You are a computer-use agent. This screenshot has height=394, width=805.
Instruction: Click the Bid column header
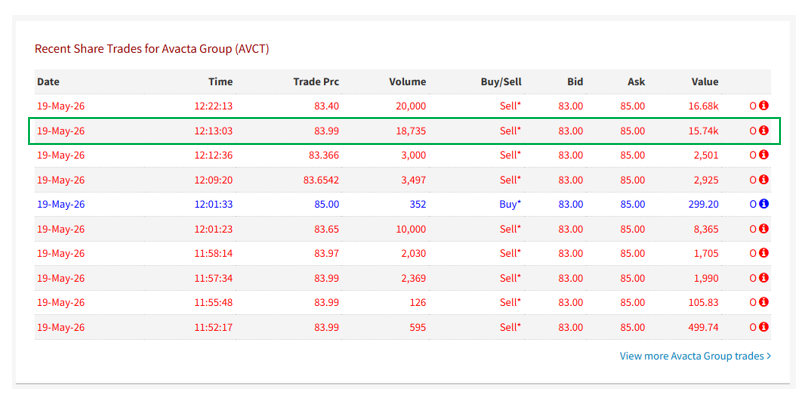coord(575,82)
